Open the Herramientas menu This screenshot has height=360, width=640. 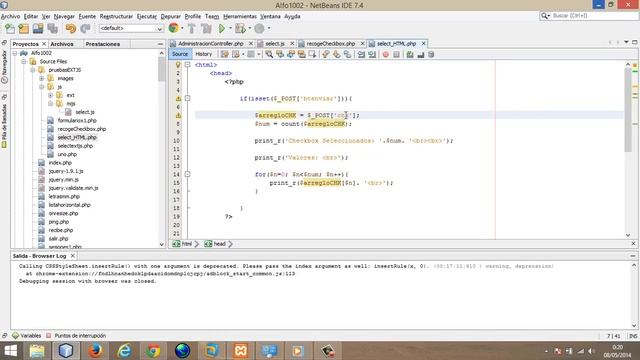pyautogui.click(x=240, y=16)
